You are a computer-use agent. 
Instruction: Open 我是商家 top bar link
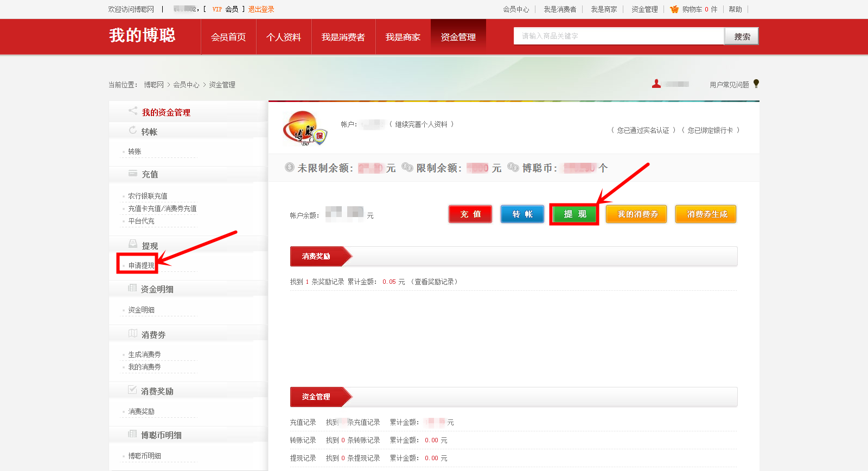(604, 9)
